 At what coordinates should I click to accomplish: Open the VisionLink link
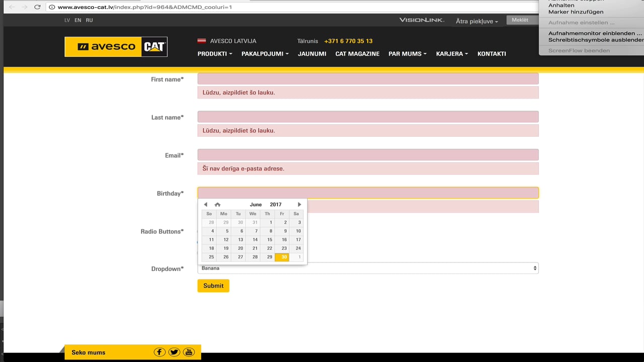click(x=422, y=20)
